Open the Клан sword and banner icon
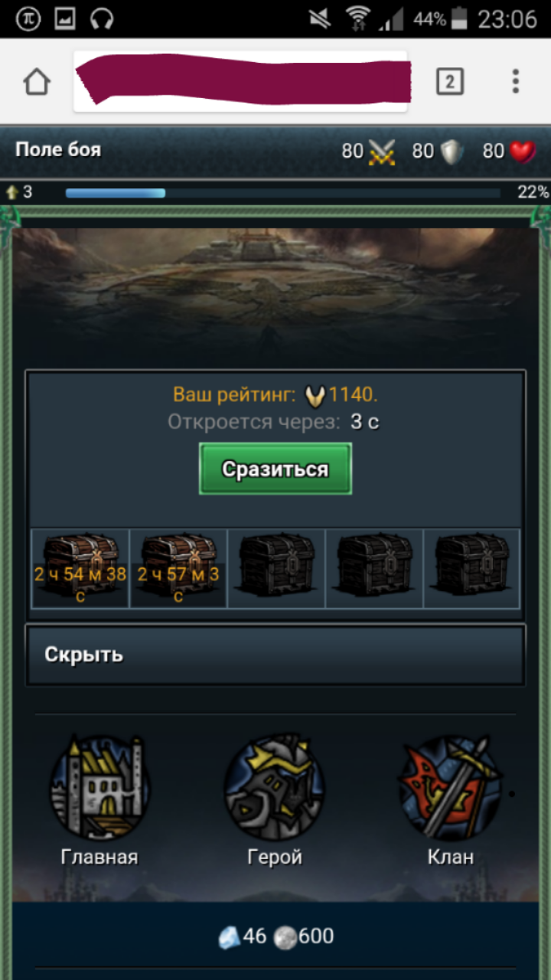This screenshot has height=980, width=551. (x=451, y=788)
